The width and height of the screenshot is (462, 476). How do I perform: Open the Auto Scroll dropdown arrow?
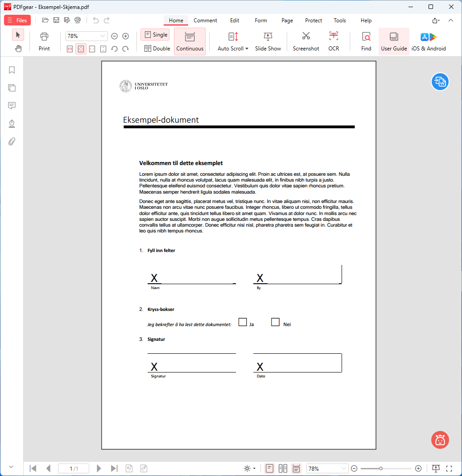(x=247, y=49)
